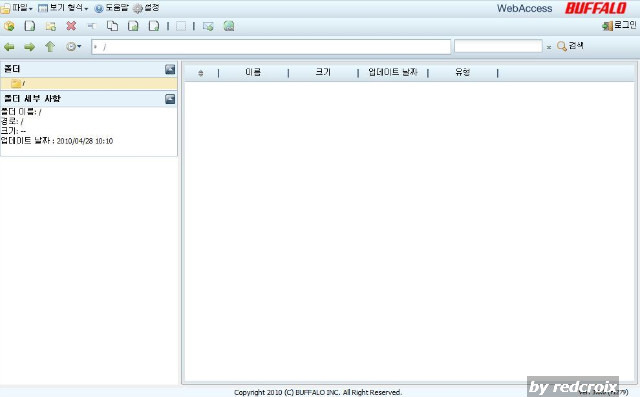Go up one folder with up arrow
Screen dimensions: 640x397
point(50,47)
